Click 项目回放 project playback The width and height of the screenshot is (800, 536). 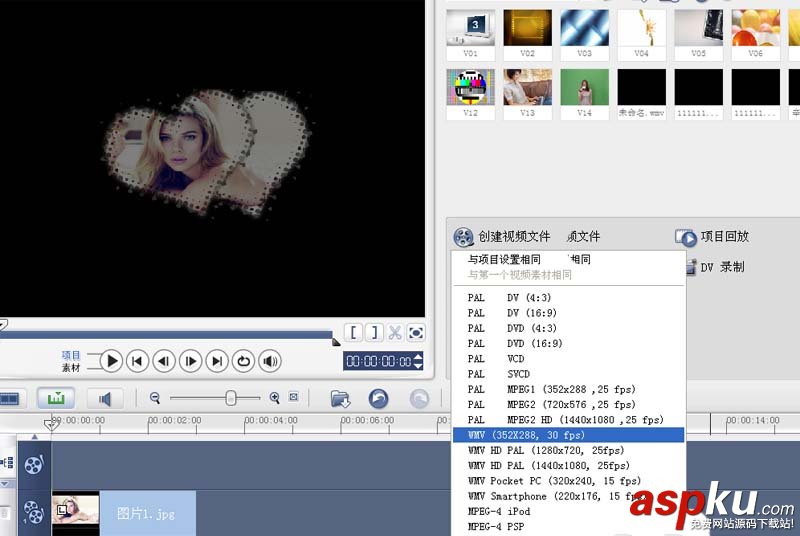[x=712, y=237]
